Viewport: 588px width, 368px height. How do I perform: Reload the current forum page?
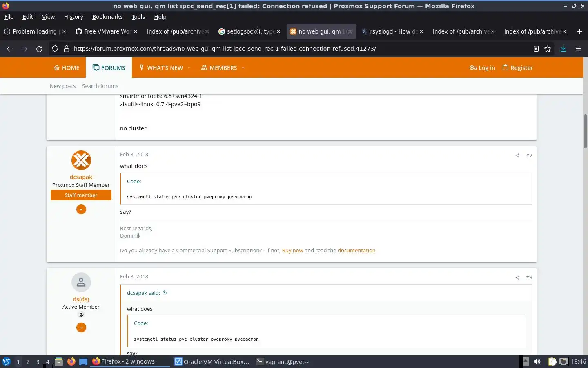(39, 49)
